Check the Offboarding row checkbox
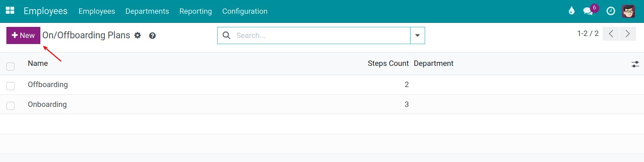644x162 pixels. 10,86
